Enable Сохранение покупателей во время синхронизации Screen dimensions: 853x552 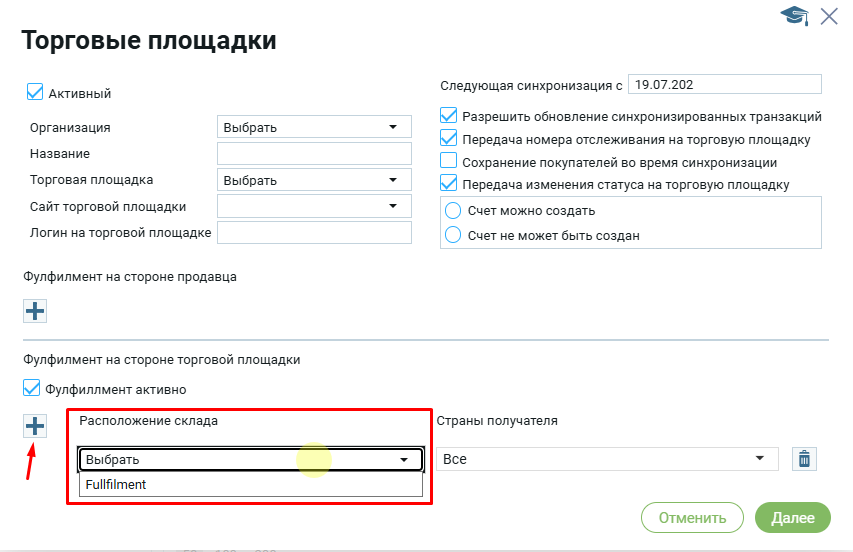(x=449, y=162)
